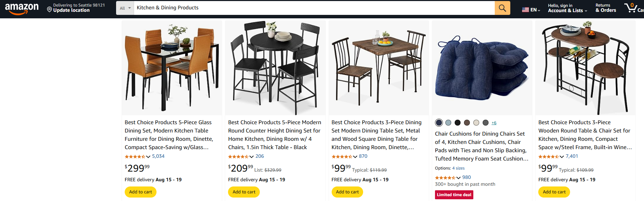Add the Round Counter Height Dining Set to cart
Image resolution: width=644 pixels, height=201 pixels.
coord(244,192)
